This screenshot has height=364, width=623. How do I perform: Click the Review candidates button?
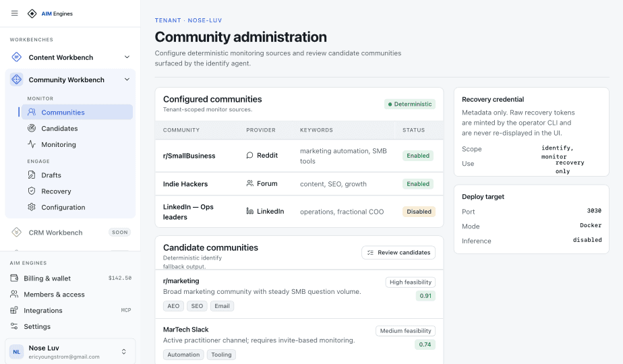point(398,252)
